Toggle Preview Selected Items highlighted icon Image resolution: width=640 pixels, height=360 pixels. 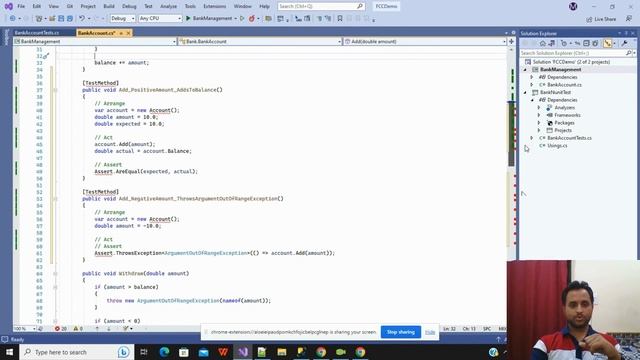coord(607,43)
